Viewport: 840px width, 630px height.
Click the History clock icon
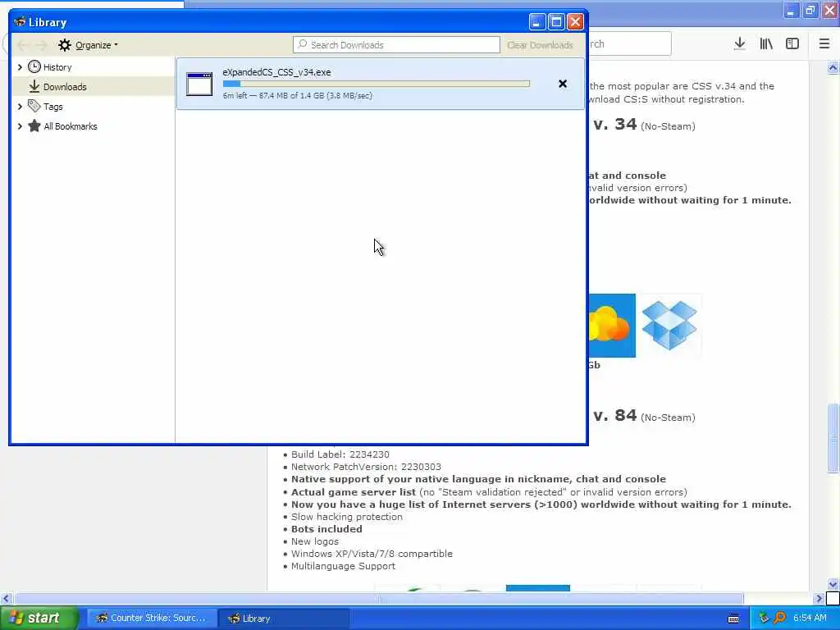pyautogui.click(x=34, y=66)
